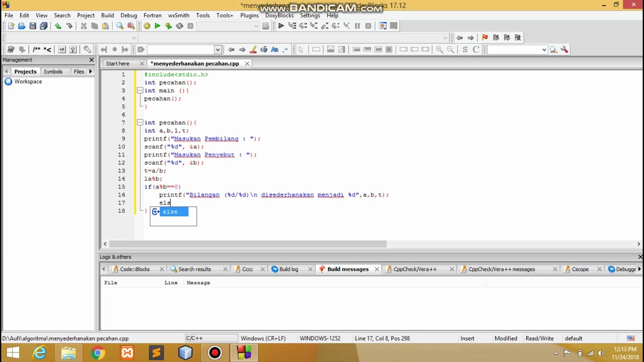Open the Fortran menu

[x=152, y=16]
